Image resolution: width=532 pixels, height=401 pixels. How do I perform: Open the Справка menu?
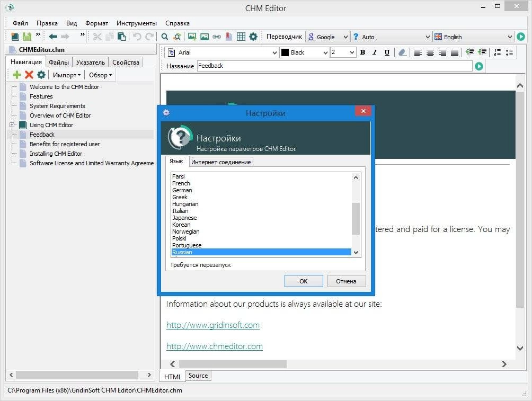177,23
